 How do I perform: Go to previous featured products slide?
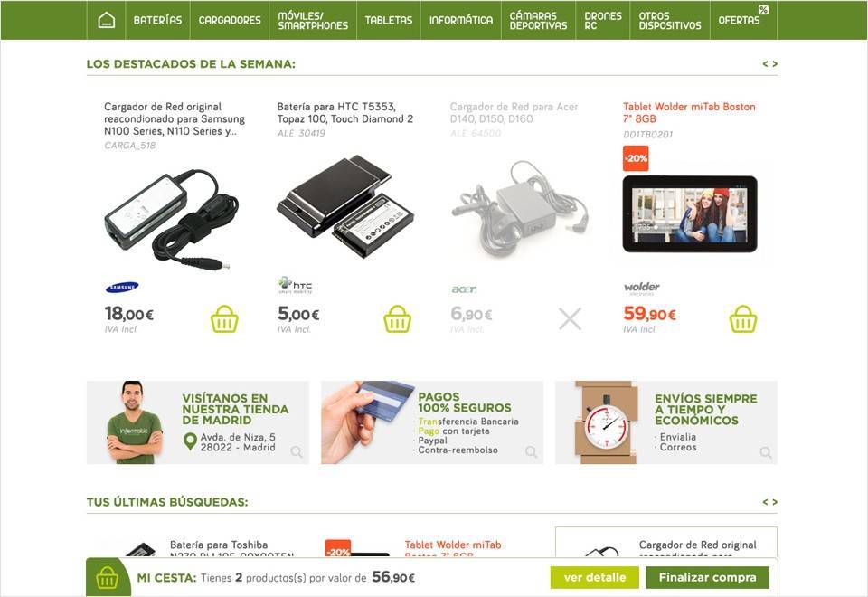[x=765, y=64]
